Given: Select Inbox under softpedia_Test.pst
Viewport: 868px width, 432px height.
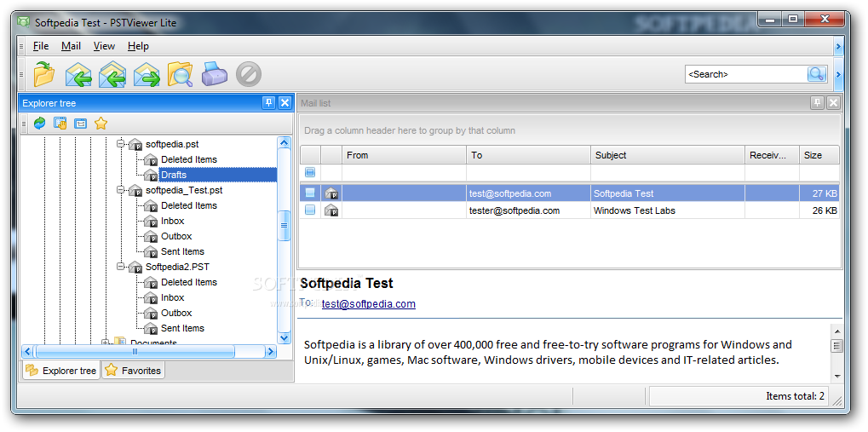Looking at the screenshot, I should point(173,221).
